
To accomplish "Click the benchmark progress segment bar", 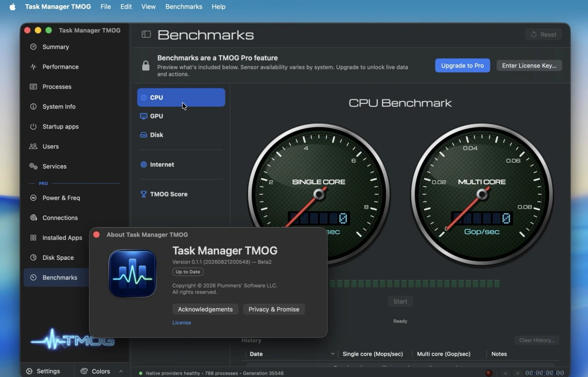I will pos(415,284).
